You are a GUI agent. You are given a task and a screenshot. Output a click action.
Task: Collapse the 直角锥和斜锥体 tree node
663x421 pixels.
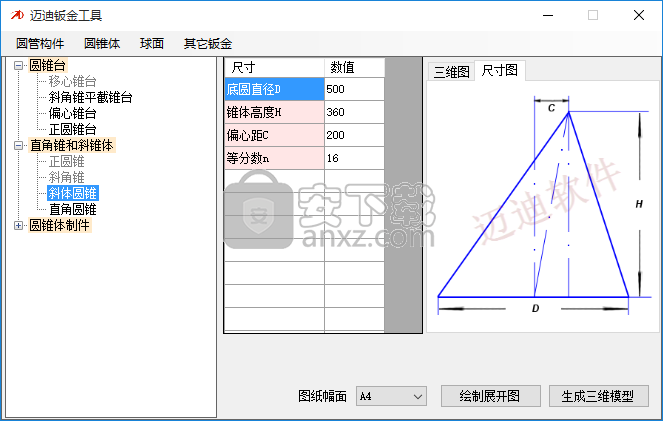coord(18,145)
